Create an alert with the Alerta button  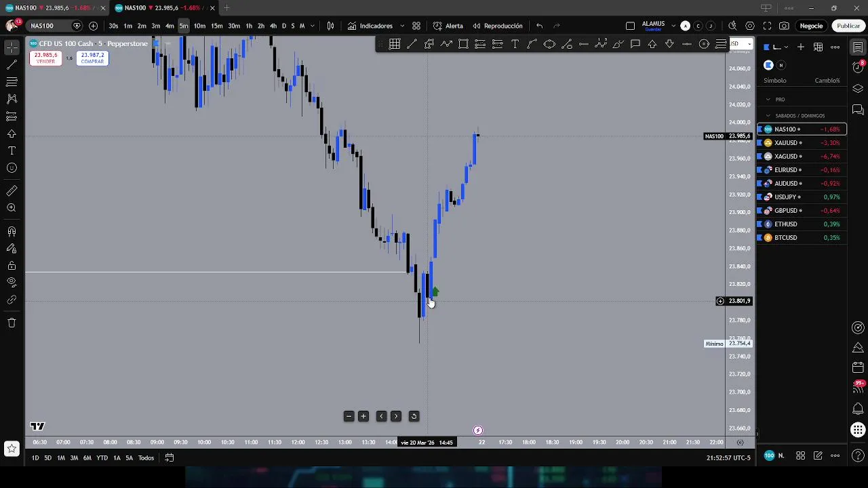448,26
